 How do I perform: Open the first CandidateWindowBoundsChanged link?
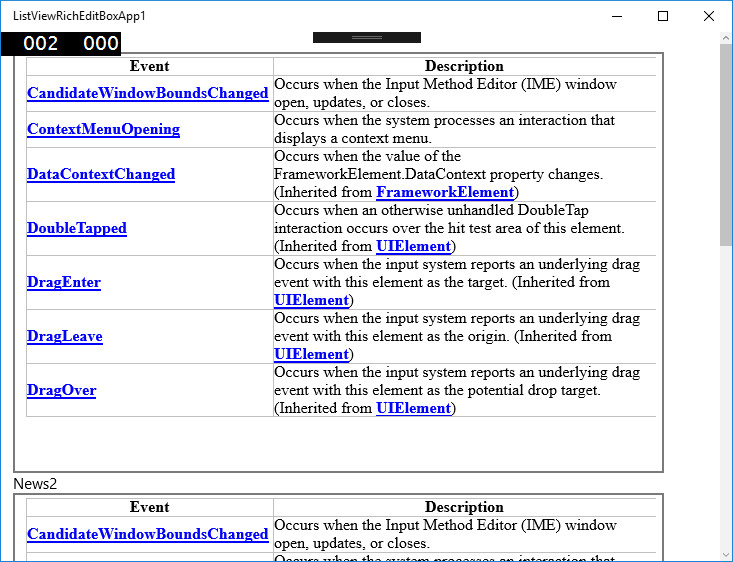[x=148, y=93]
